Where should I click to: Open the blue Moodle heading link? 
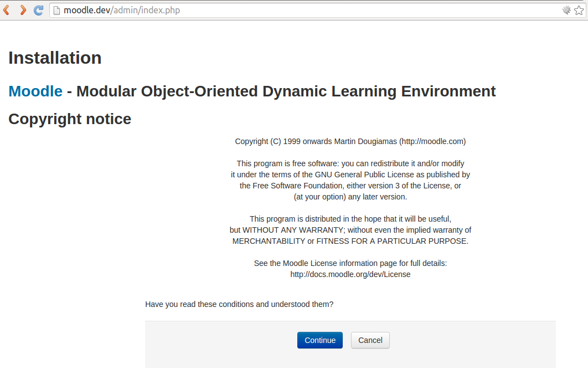(x=35, y=91)
